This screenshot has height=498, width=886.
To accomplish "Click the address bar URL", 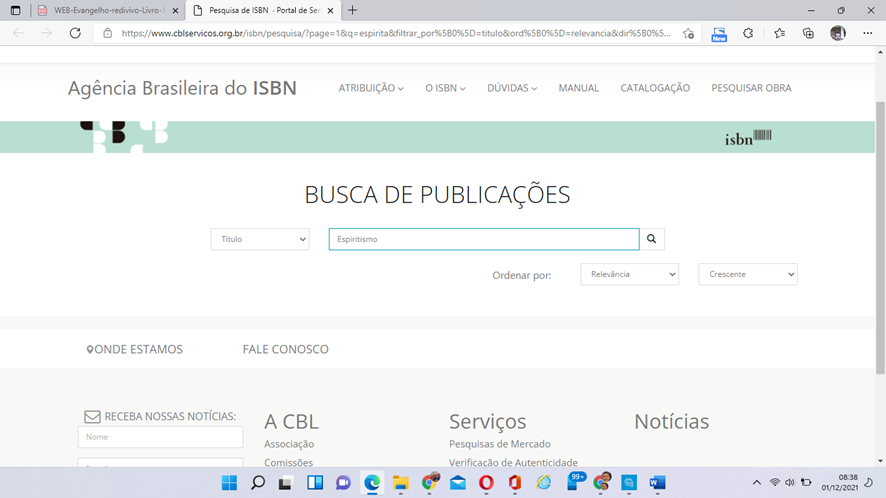I will click(396, 33).
